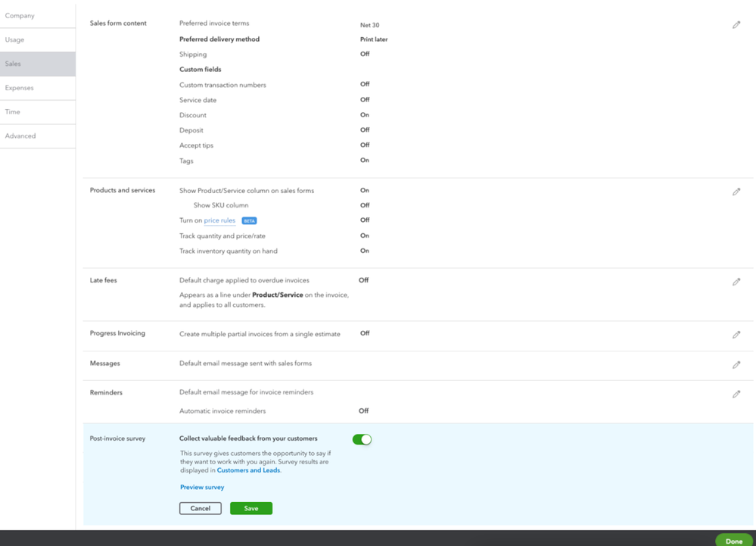Open the price rules link
756x546 pixels.
[219, 220]
